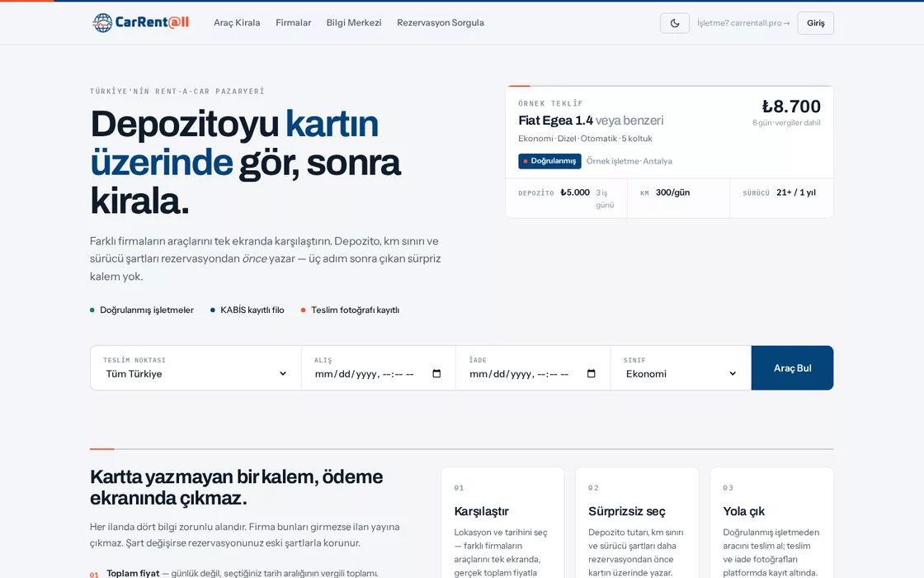Open calendar picker icon in Alış field
Image resolution: width=924 pixels, height=578 pixels.
[x=436, y=373]
